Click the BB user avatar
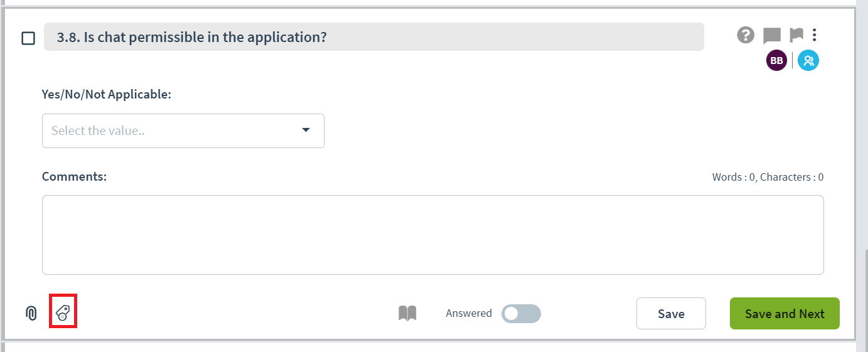This screenshot has height=352, width=868. click(776, 60)
